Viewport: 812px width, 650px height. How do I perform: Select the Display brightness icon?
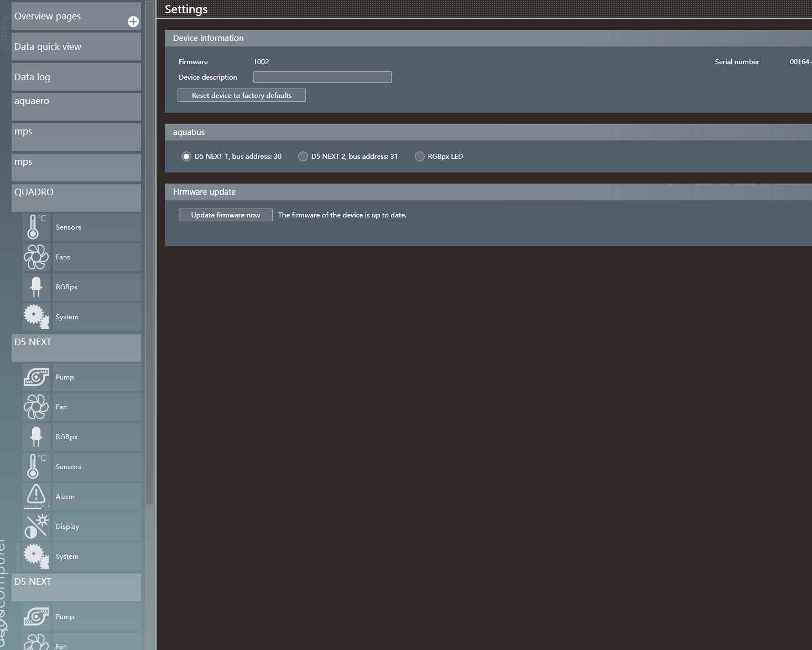[x=36, y=526]
